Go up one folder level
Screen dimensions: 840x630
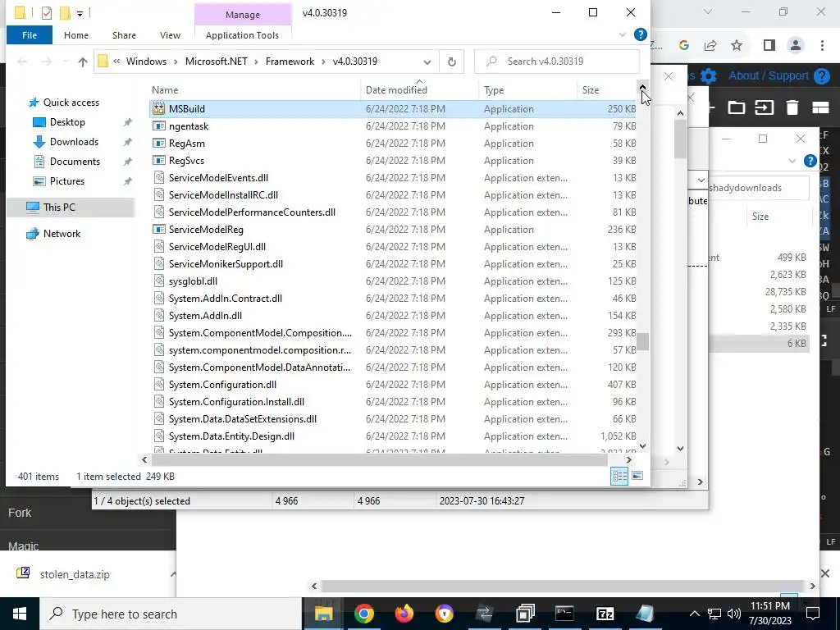[x=83, y=62]
